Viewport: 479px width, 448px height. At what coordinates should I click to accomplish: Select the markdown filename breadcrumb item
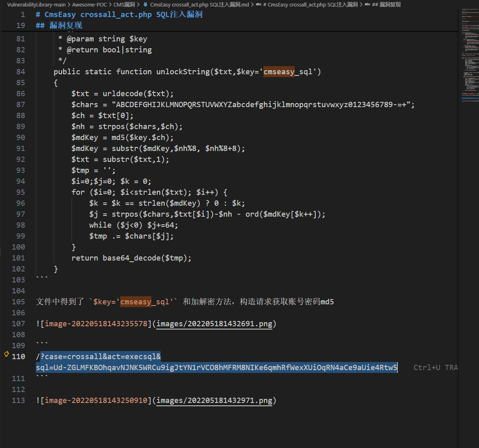199,4
